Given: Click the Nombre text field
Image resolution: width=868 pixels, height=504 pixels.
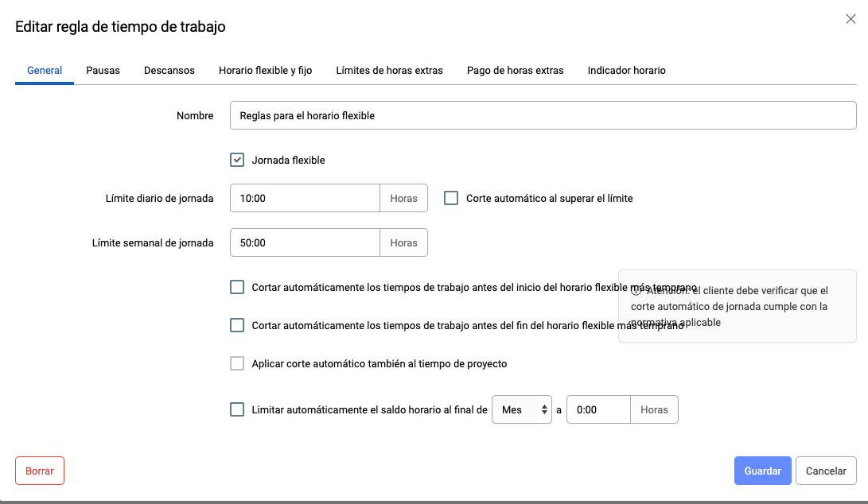Looking at the screenshot, I should [x=543, y=115].
